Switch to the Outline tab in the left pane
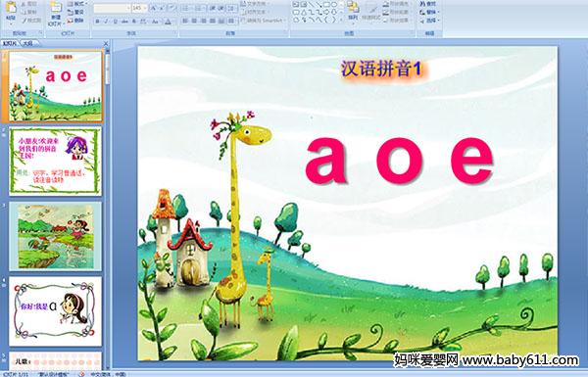The image size is (588, 377). (28, 44)
